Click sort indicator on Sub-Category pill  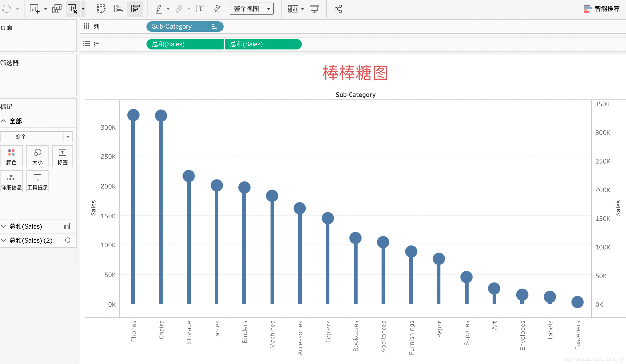coord(214,27)
